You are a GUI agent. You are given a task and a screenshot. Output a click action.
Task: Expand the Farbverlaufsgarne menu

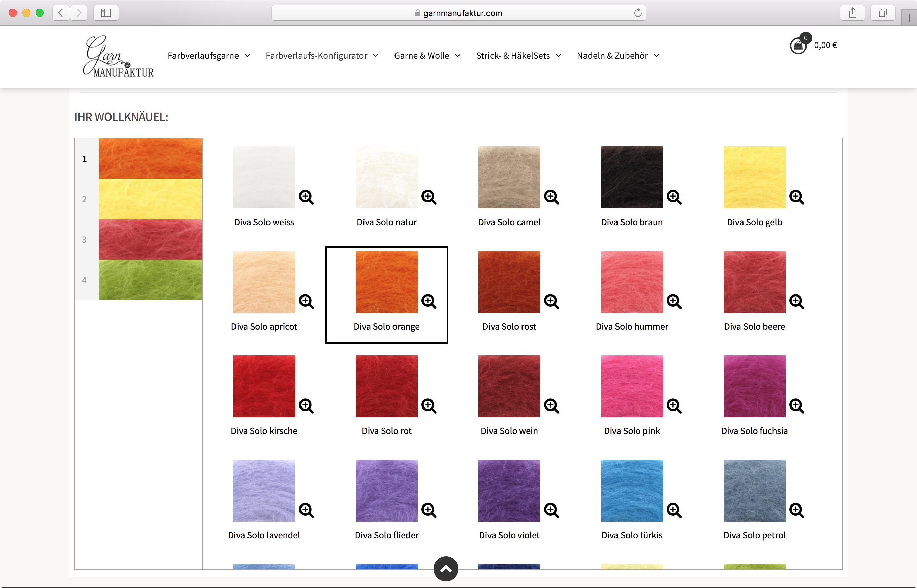pos(209,56)
